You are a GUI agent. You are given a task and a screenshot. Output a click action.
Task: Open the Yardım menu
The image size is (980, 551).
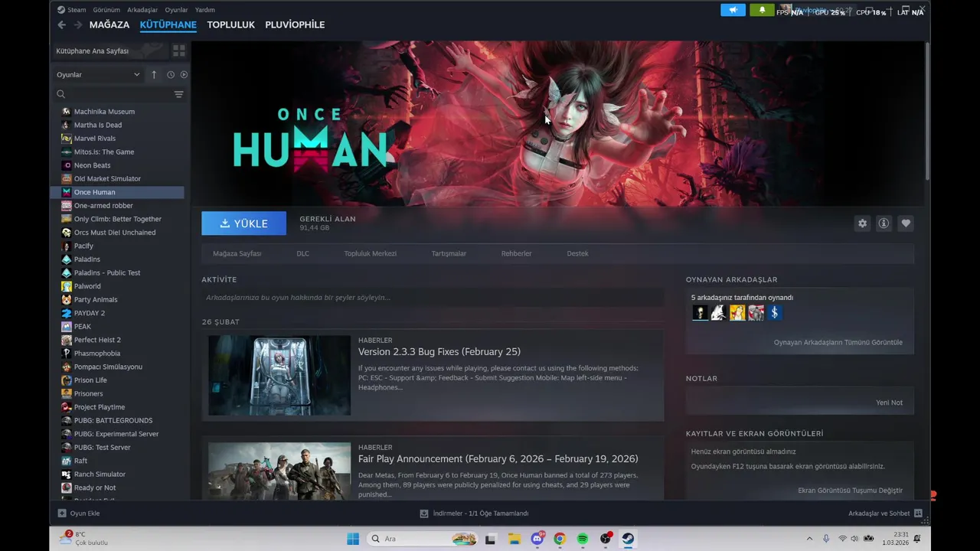(x=204, y=10)
